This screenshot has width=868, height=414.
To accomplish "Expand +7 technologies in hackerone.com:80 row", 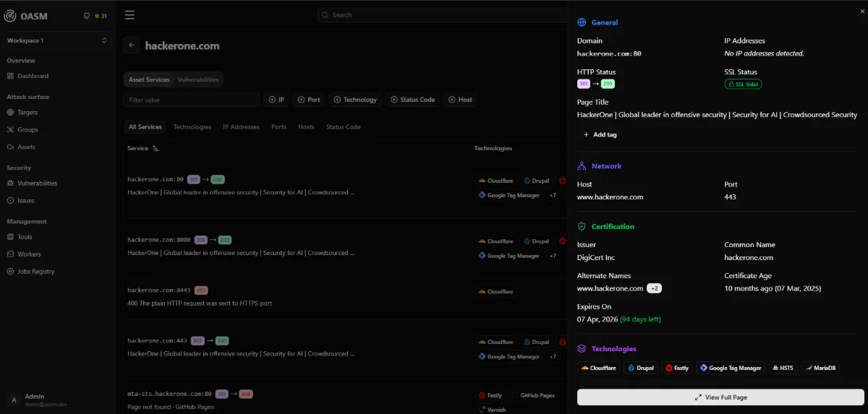I will pos(553,195).
